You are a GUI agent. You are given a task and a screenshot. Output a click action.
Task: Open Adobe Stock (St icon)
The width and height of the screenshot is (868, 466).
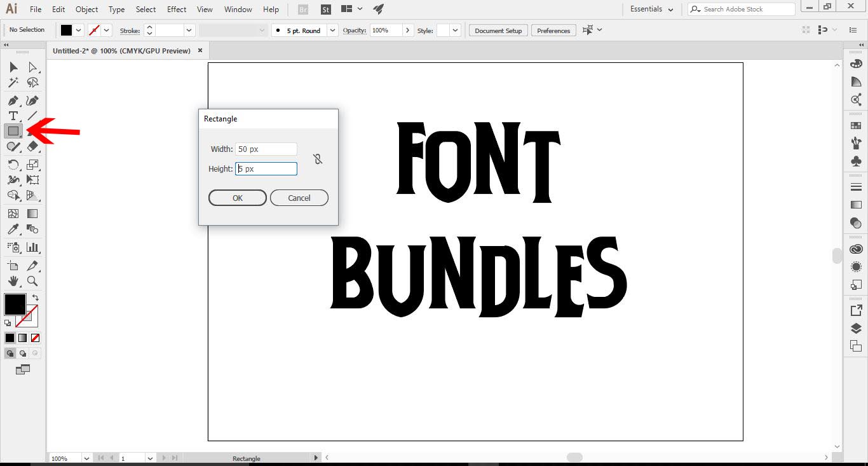point(325,10)
